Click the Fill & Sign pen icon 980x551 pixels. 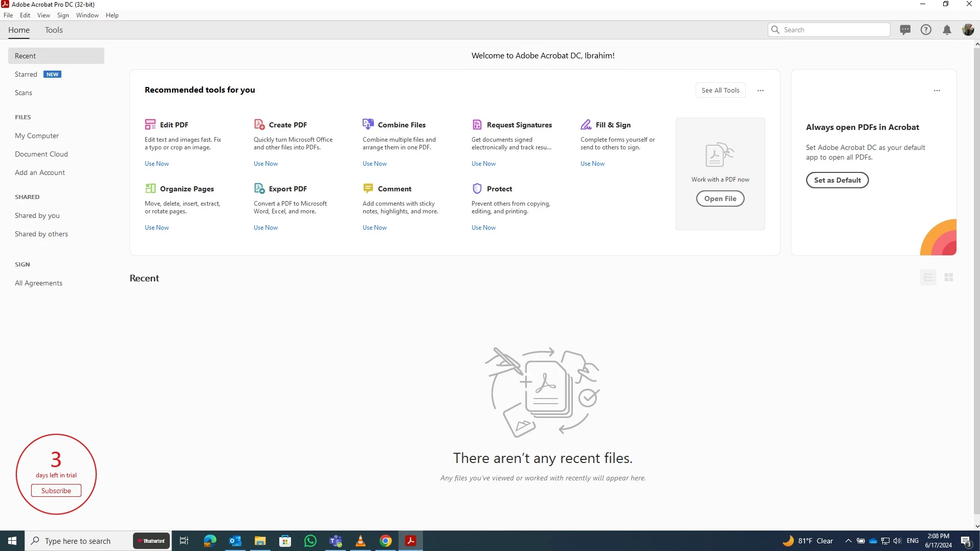tap(586, 124)
